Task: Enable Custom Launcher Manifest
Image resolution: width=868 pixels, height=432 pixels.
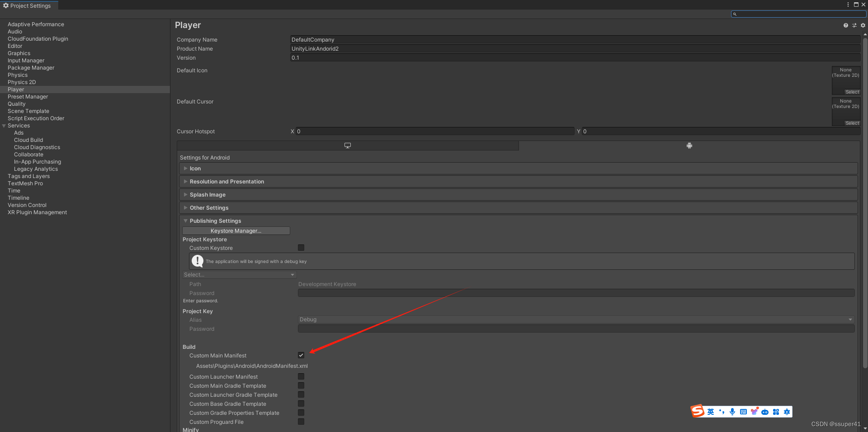Action: (x=301, y=376)
